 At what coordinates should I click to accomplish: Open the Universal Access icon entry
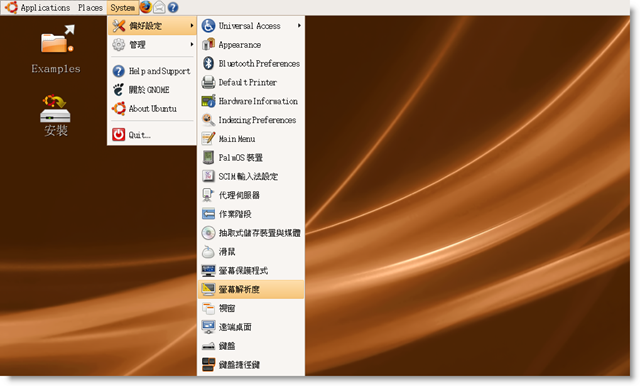click(x=208, y=26)
